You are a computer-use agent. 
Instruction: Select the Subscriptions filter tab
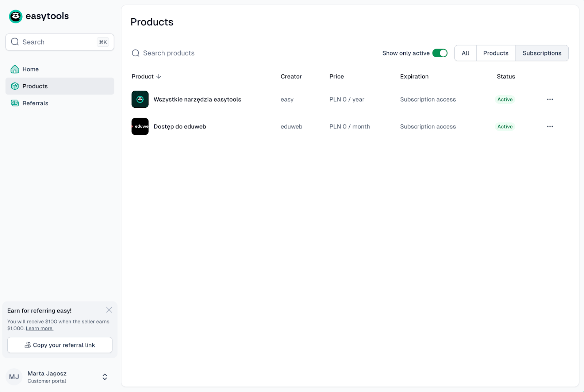tap(542, 53)
